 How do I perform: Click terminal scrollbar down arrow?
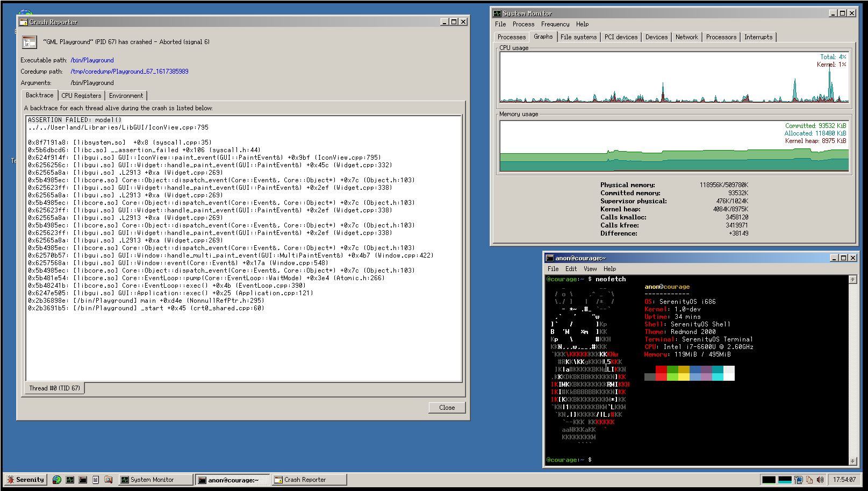(x=853, y=461)
